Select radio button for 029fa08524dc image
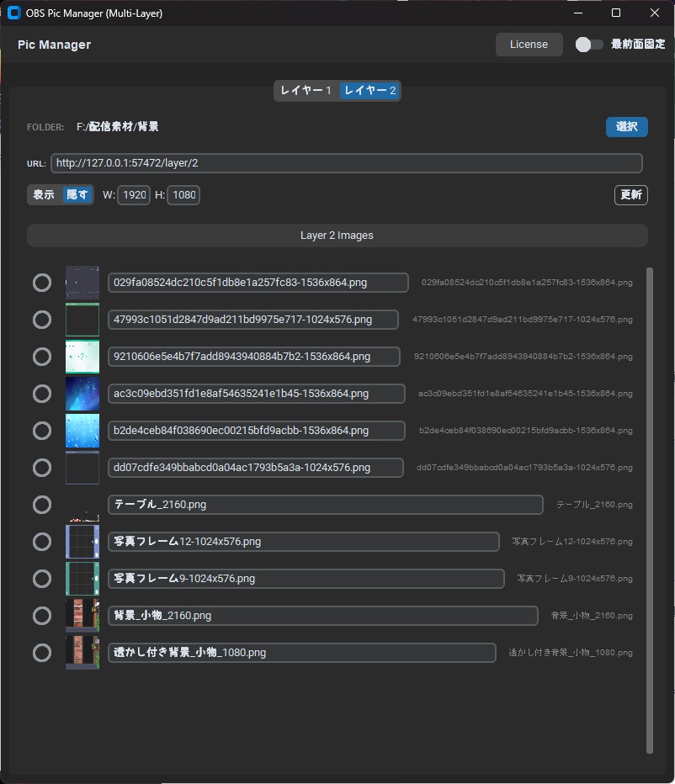The height and width of the screenshot is (784, 675). 42,283
